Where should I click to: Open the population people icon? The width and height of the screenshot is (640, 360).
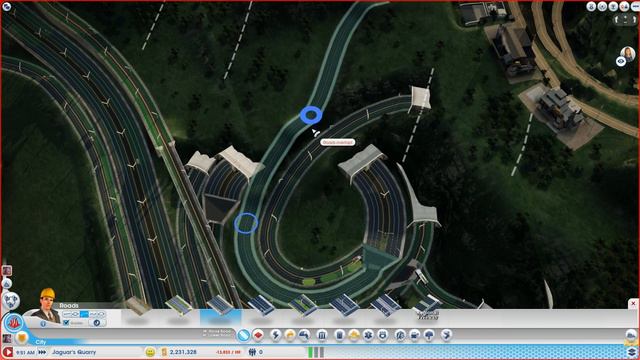point(252,352)
